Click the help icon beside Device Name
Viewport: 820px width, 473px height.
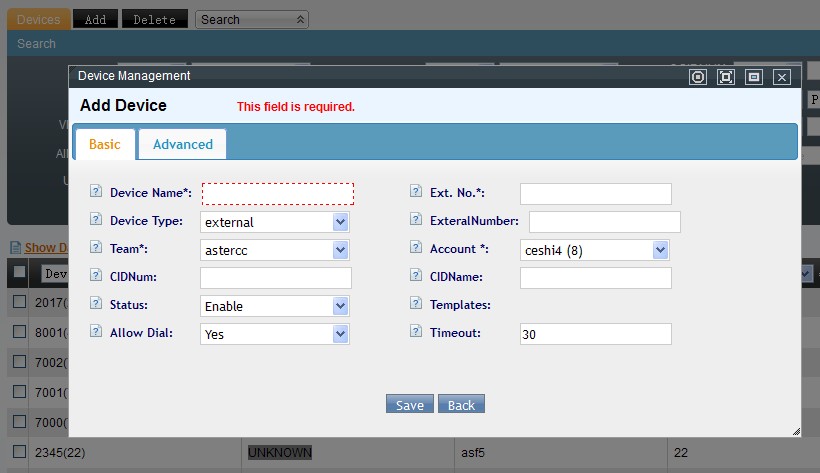[x=96, y=192]
